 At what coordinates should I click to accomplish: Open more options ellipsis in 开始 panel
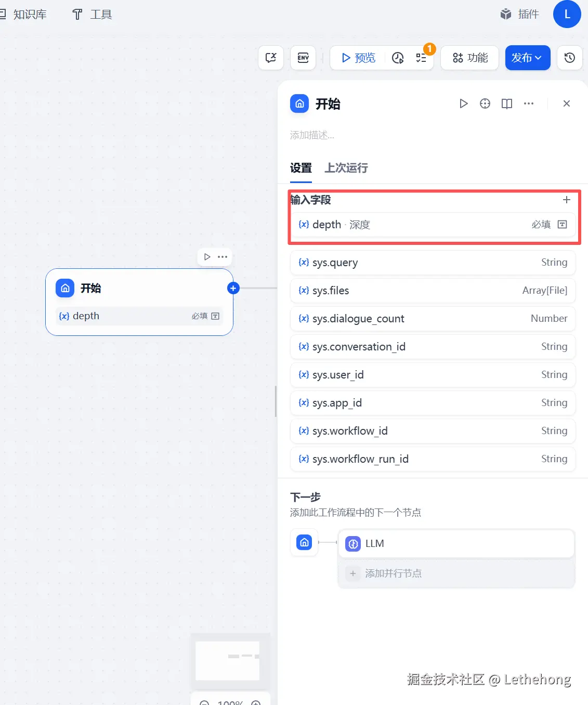point(529,103)
